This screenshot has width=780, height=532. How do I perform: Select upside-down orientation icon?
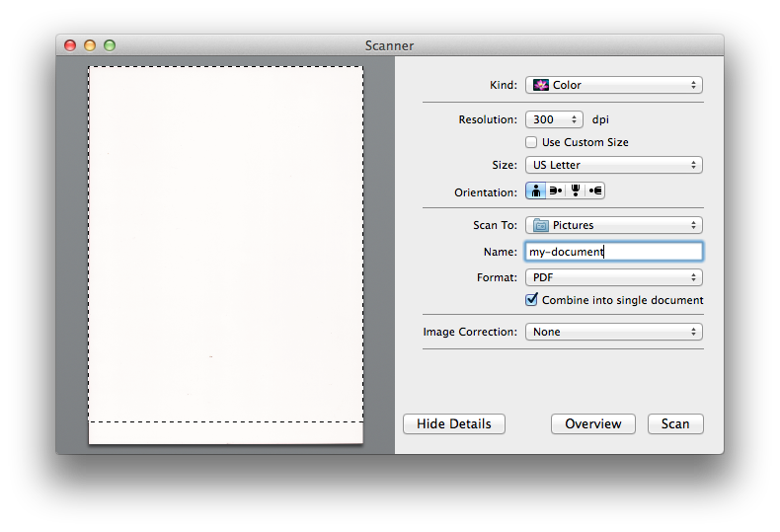click(x=576, y=190)
